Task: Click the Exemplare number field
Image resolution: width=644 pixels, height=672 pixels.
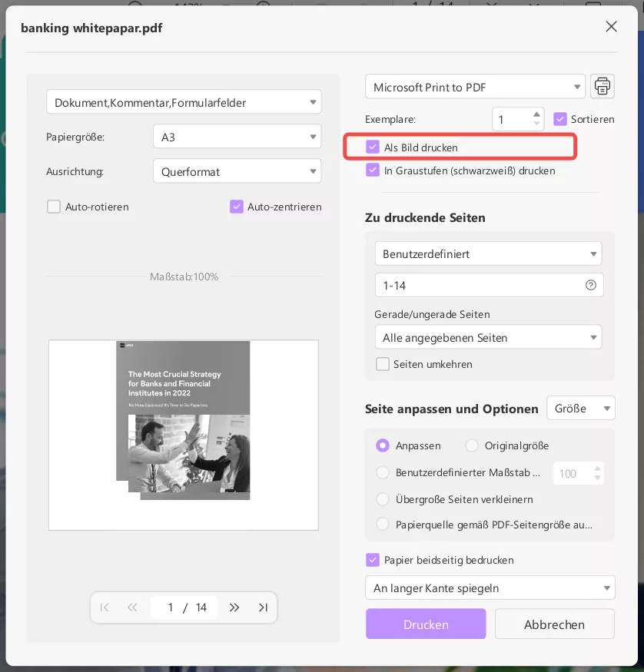Action: tap(519, 119)
